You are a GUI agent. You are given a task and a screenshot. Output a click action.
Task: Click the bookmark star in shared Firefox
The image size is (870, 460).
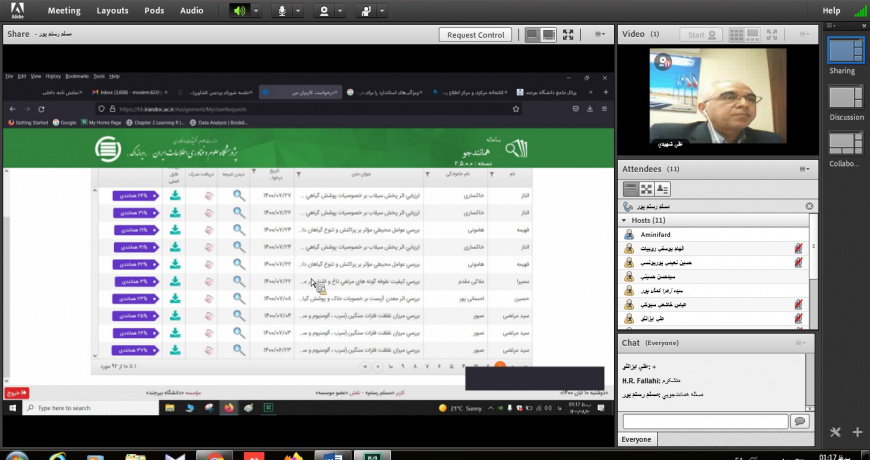[516, 109]
